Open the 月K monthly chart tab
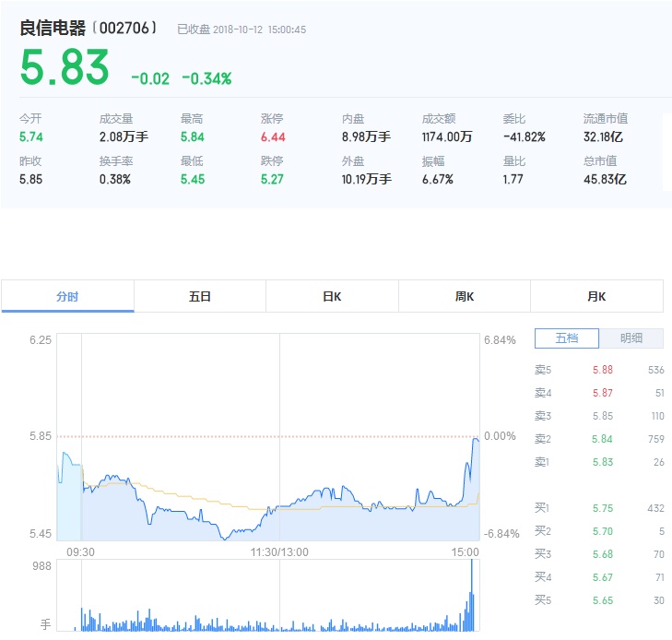Screen dimensions: 672x640 pos(596,297)
